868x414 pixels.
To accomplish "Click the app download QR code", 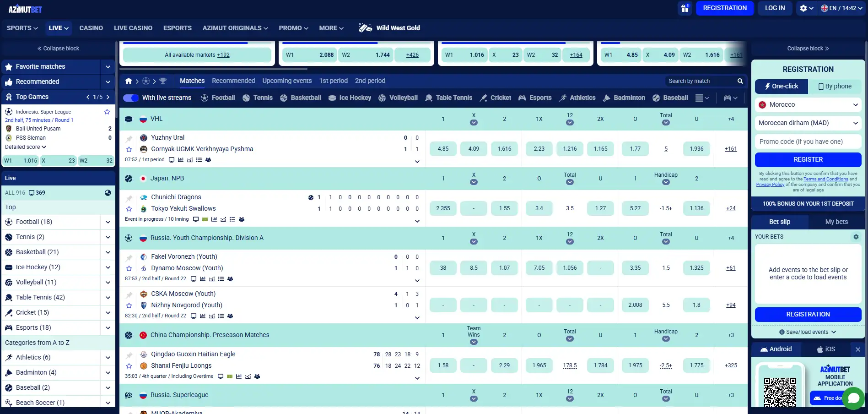I will pos(780,393).
